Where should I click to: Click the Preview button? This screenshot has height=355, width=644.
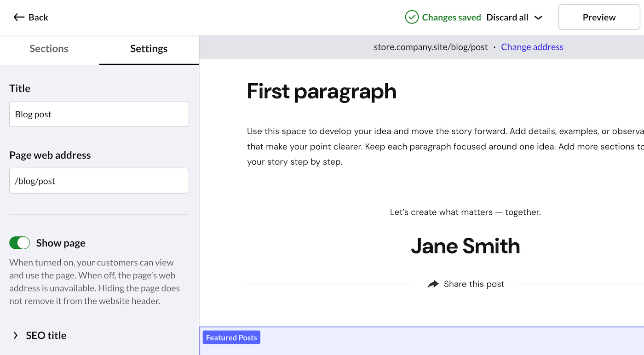599,17
